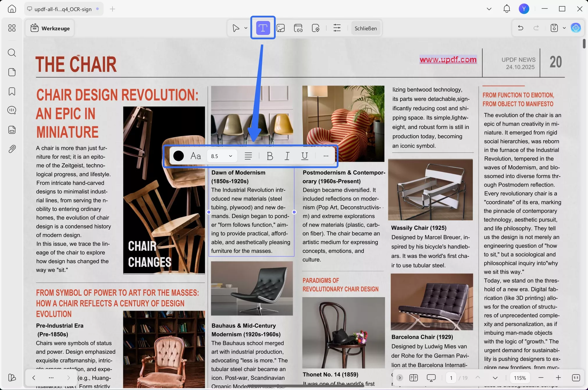
Task: Open the bookmarks panel
Action: point(12,91)
